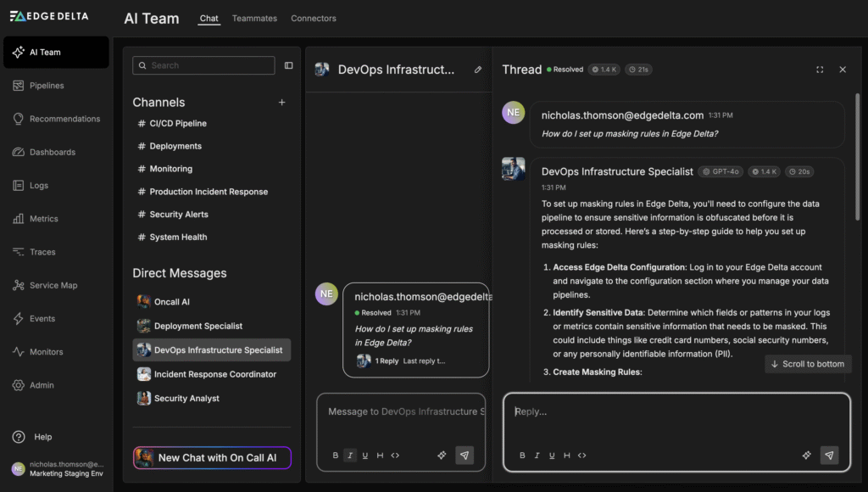Click the AI sparkle icon in message composer
868x492 pixels.
(x=442, y=456)
